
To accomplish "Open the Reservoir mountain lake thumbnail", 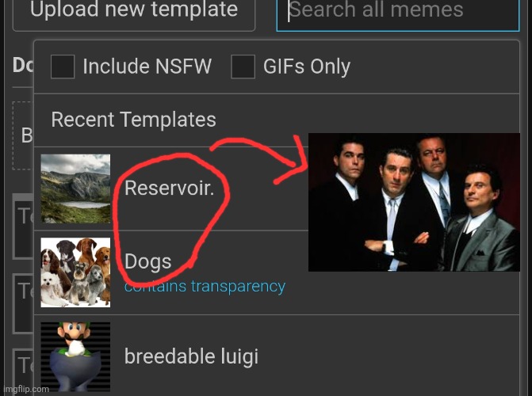I will [75, 188].
